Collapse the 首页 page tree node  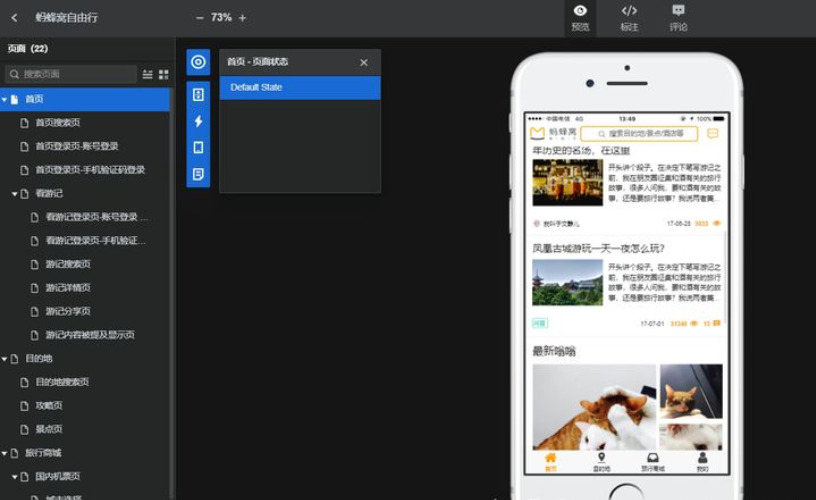click(4, 99)
